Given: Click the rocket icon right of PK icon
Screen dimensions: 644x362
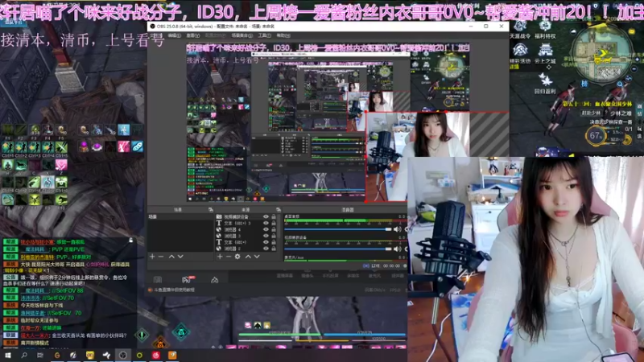Looking at the screenshot, I should pos(215,280).
